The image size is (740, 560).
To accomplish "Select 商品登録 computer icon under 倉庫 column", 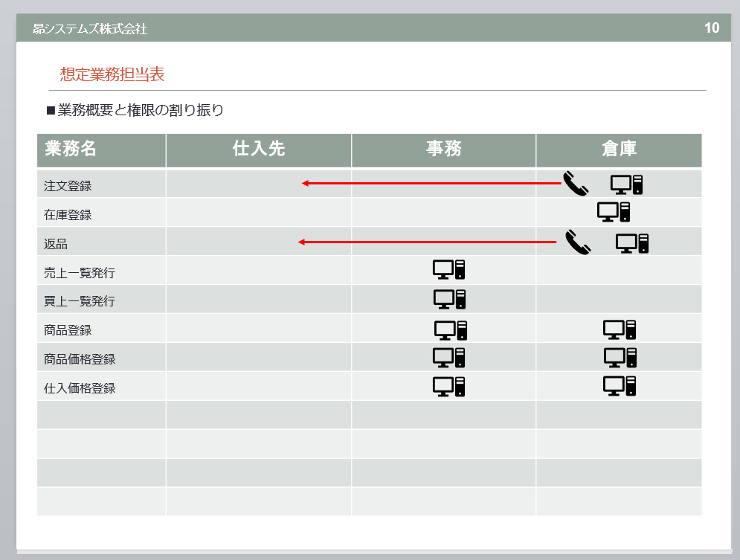I will (620, 329).
